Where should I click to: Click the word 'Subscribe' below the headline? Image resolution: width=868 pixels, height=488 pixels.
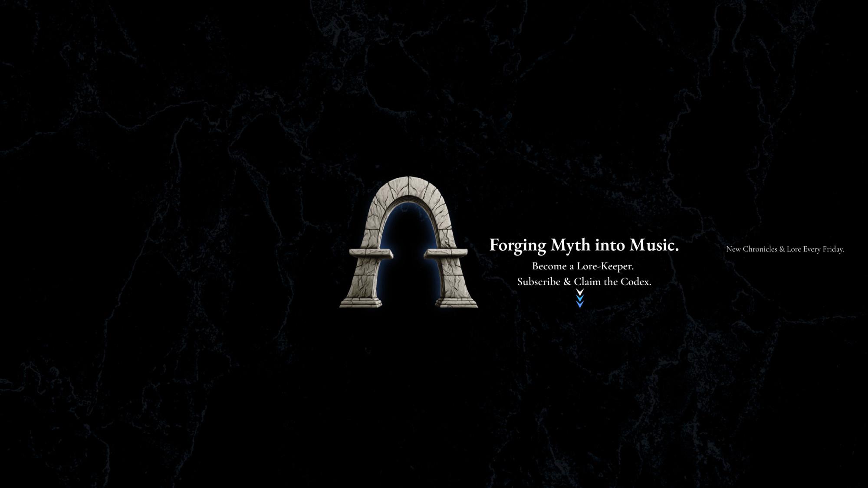coord(538,282)
